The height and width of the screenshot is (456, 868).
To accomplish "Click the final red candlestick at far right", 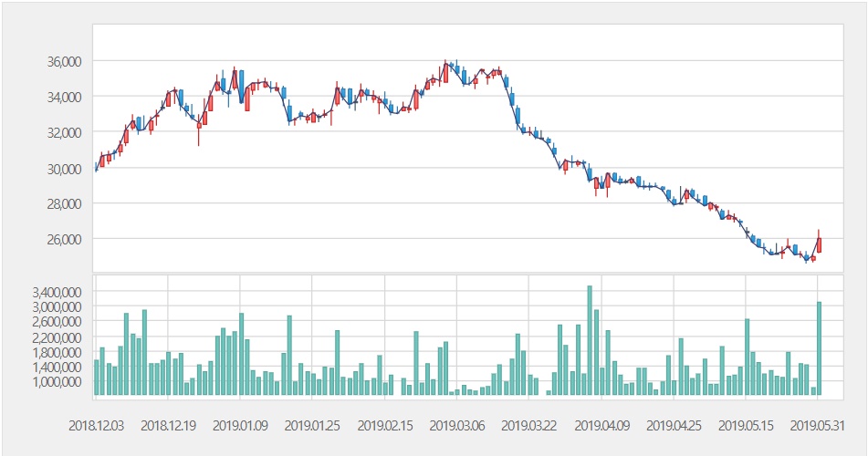I will click(819, 244).
